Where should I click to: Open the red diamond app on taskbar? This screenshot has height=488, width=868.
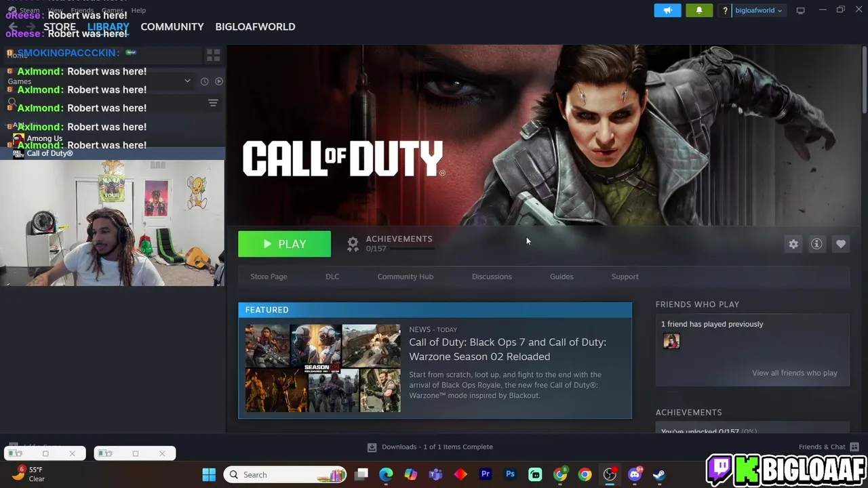point(460,474)
